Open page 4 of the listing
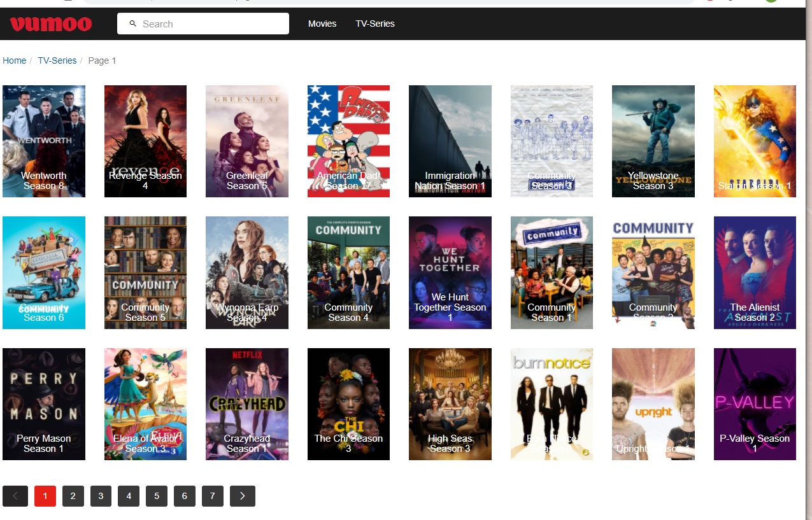 pyautogui.click(x=129, y=496)
